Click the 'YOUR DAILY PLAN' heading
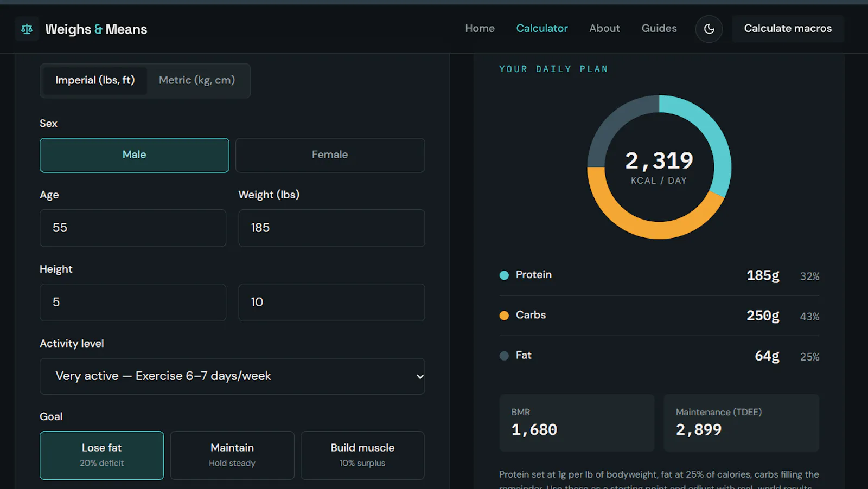The width and height of the screenshot is (868, 489). (x=553, y=69)
